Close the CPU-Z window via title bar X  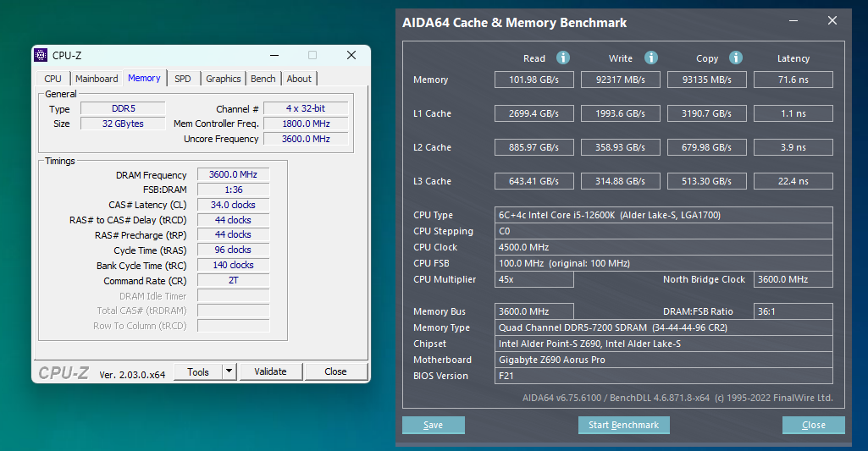click(351, 55)
